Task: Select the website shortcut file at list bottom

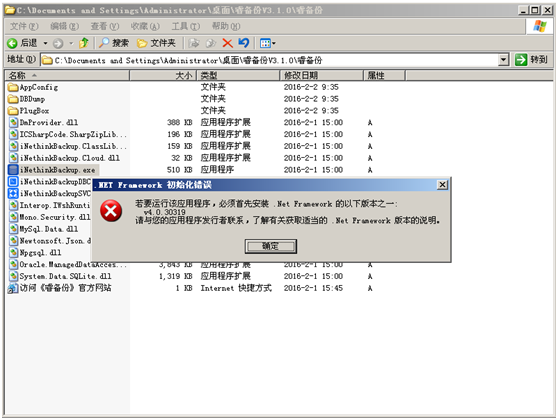Action: coord(59,288)
